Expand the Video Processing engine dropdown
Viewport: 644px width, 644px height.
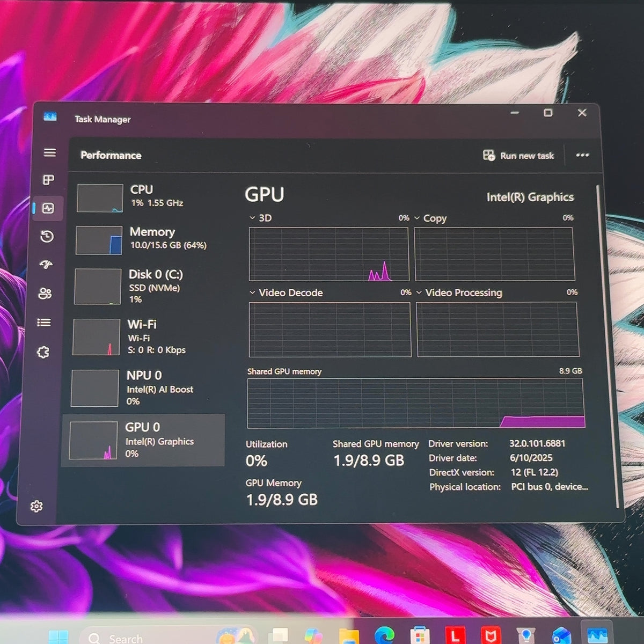click(x=419, y=292)
